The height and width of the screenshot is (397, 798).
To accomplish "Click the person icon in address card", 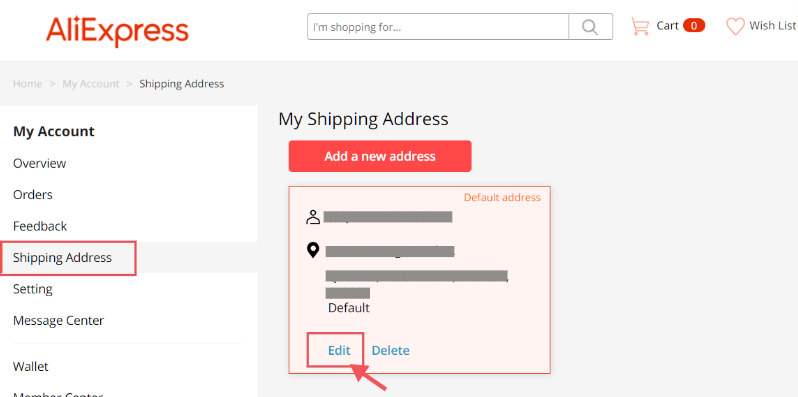I will [x=313, y=217].
